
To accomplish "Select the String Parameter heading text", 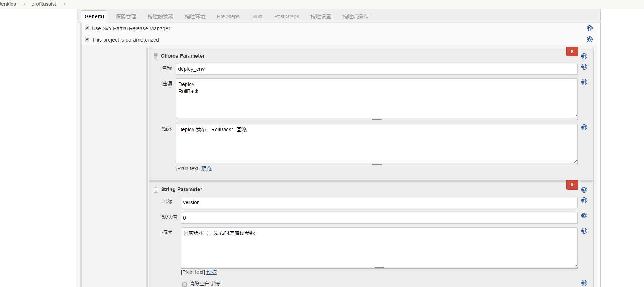I will (x=182, y=189).
